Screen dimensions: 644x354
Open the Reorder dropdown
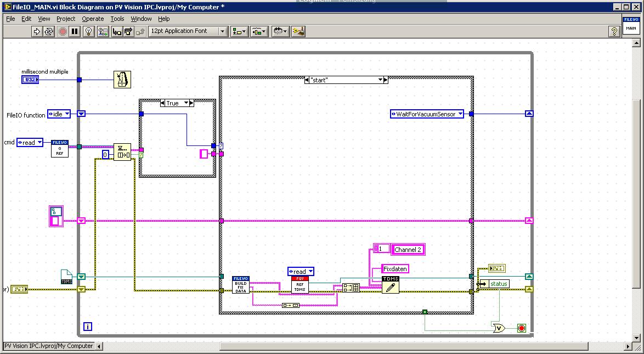tap(280, 31)
